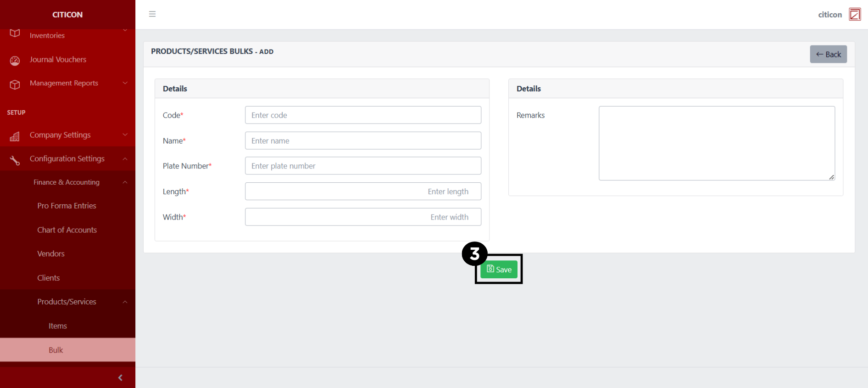The height and width of the screenshot is (388, 868).
Task: Click the Remarks label
Action: click(x=530, y=115)
